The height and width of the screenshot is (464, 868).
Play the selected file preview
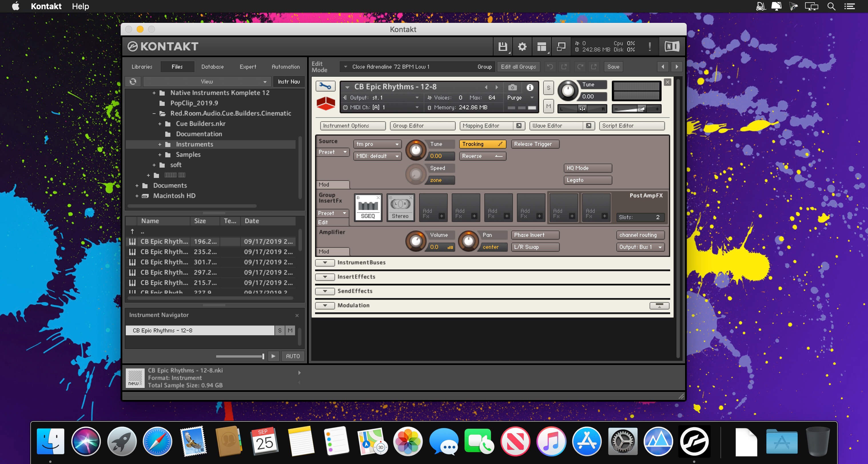(x=273, y=356)
